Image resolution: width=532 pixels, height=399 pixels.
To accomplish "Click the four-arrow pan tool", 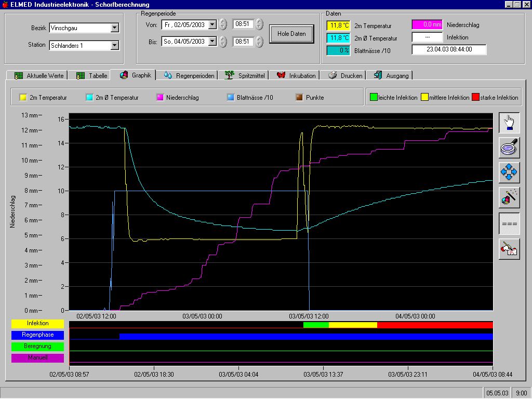I will coord(509,172).
